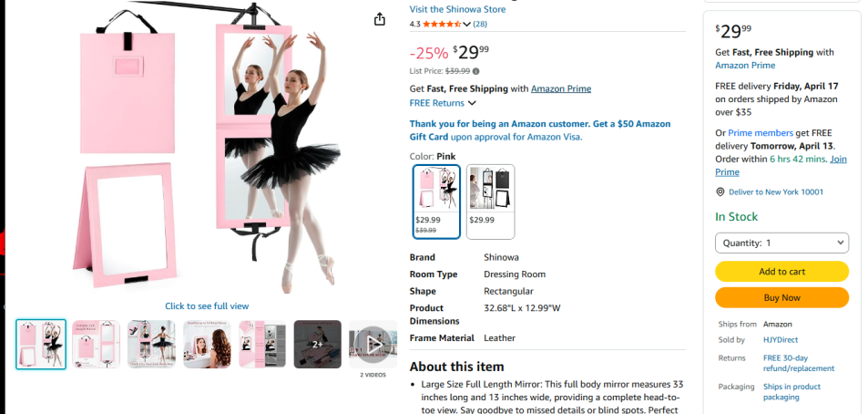View the woman at vanity mirror thumbnail
The height and width of the screenshot is (414, 868).
tap(206, 344)
